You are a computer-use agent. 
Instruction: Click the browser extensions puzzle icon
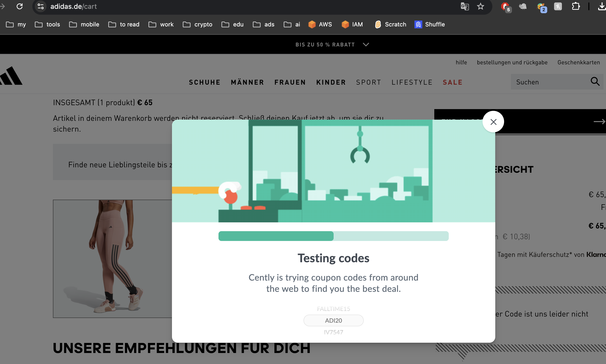[x=576, y=6]
